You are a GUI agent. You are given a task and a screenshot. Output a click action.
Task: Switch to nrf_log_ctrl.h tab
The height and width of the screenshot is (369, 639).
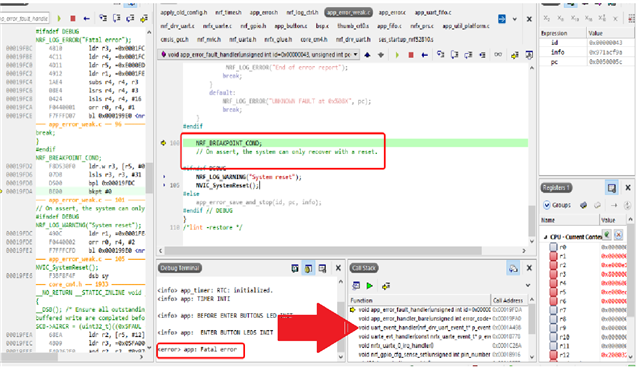302,13
